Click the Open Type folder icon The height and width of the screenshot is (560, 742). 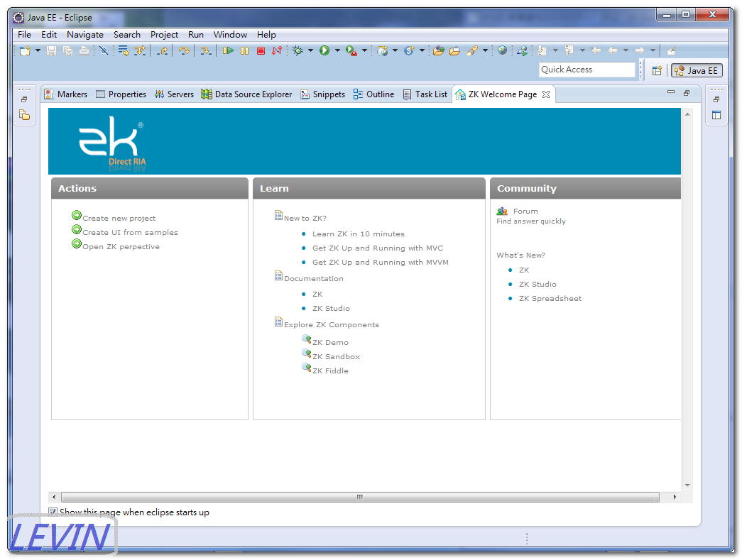pyautogui.click(x=439, y=50)
